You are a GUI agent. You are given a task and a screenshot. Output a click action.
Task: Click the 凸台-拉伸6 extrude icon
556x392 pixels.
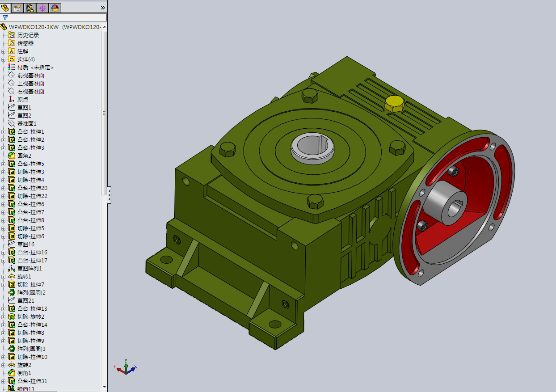(12, 204)
